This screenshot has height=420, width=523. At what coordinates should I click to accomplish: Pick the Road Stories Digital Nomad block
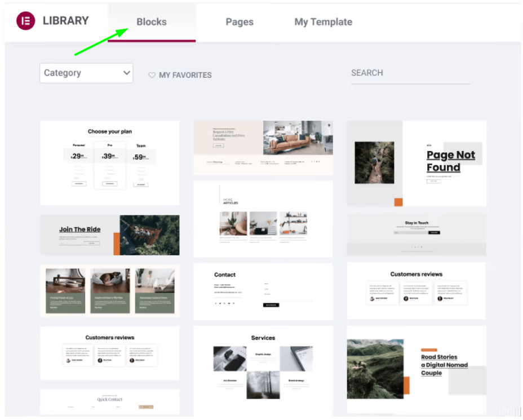tap(416, 369)
